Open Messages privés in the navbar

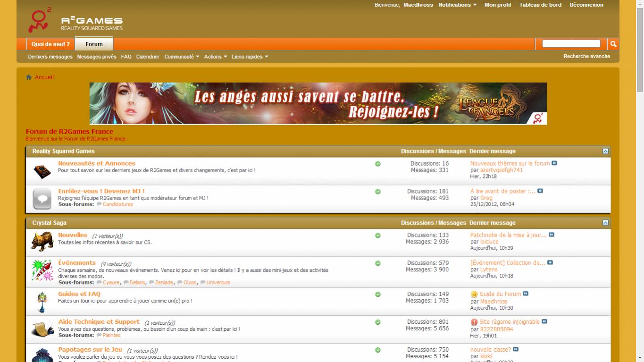[x=96, y=57]
